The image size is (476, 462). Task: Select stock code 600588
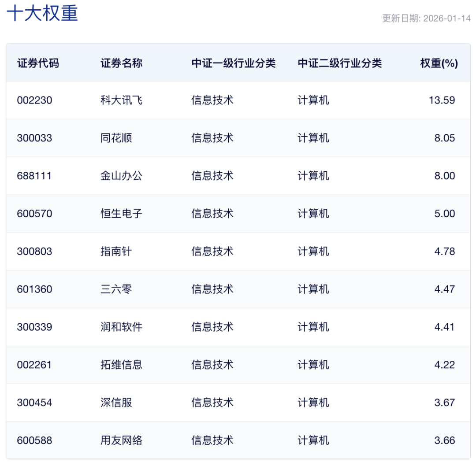click(35, 440)
